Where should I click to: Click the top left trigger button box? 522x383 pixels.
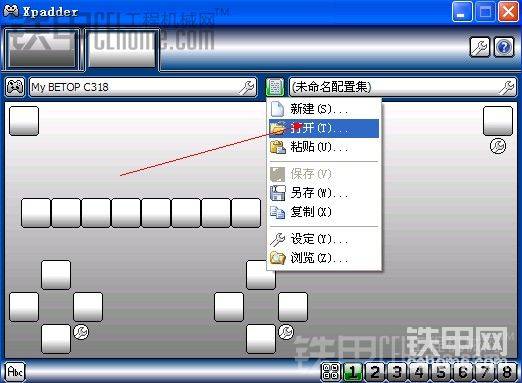(24, 121)
